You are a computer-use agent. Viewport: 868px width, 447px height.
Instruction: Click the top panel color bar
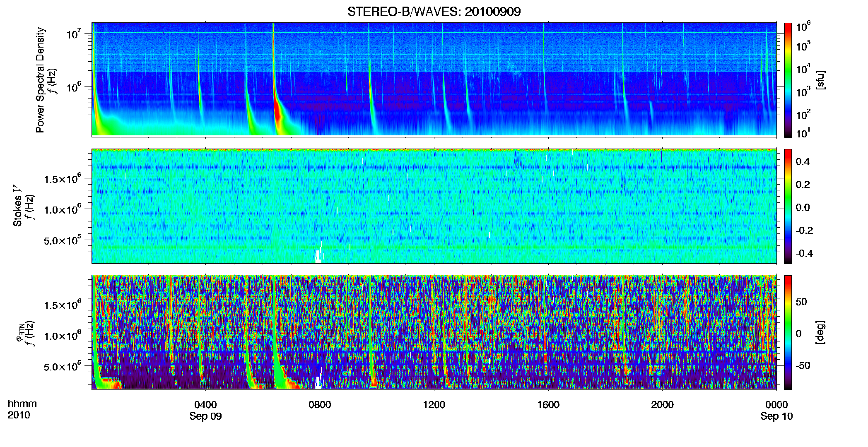(x=788, y=80)
